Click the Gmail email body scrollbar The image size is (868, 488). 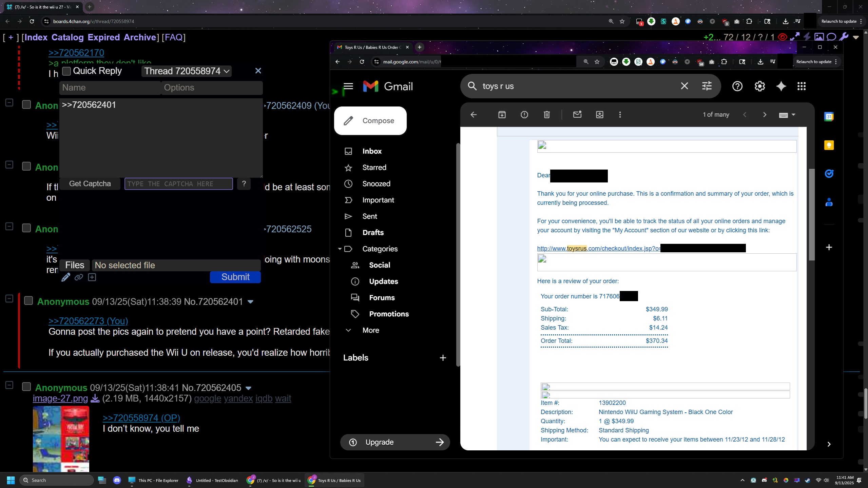click(812, 214)
